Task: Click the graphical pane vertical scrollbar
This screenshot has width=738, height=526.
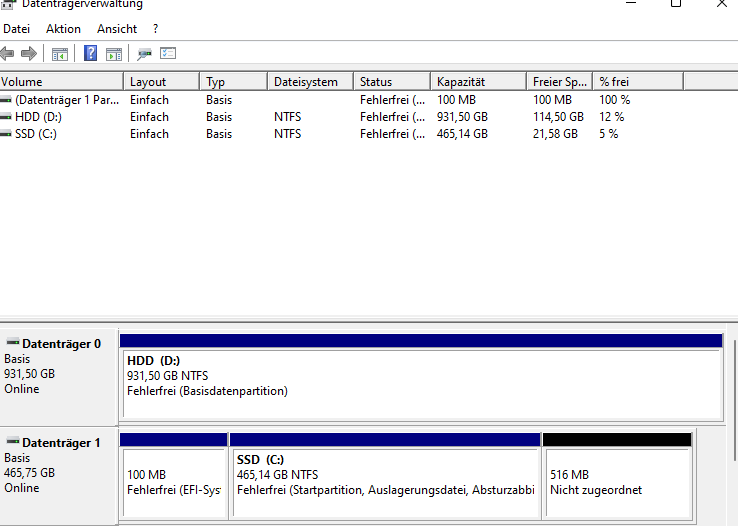Action: 734,400
